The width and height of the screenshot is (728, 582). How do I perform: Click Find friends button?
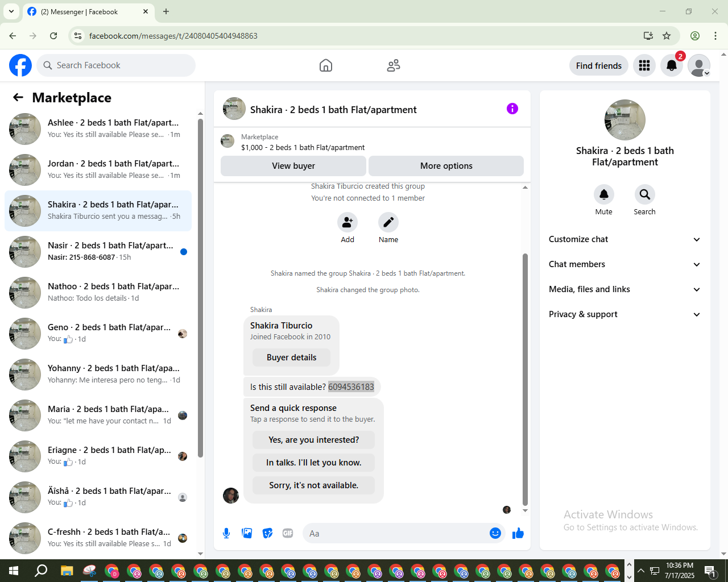click(x=599, y=65)
